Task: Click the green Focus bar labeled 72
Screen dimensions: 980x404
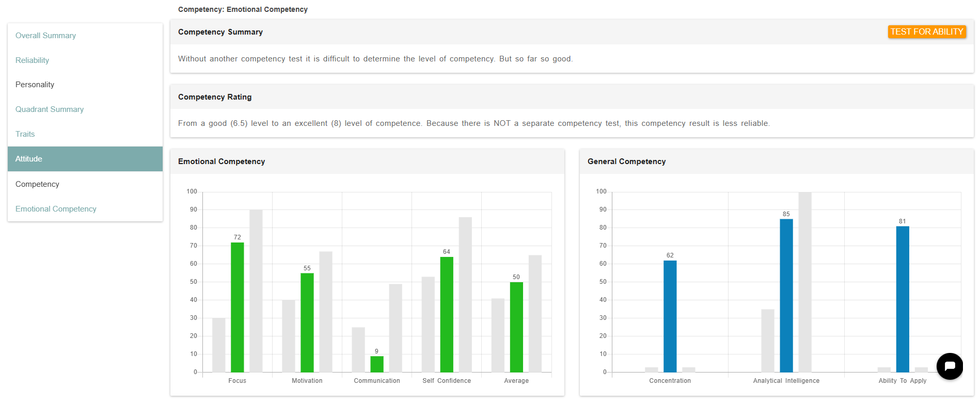Action: coord(238,307)
